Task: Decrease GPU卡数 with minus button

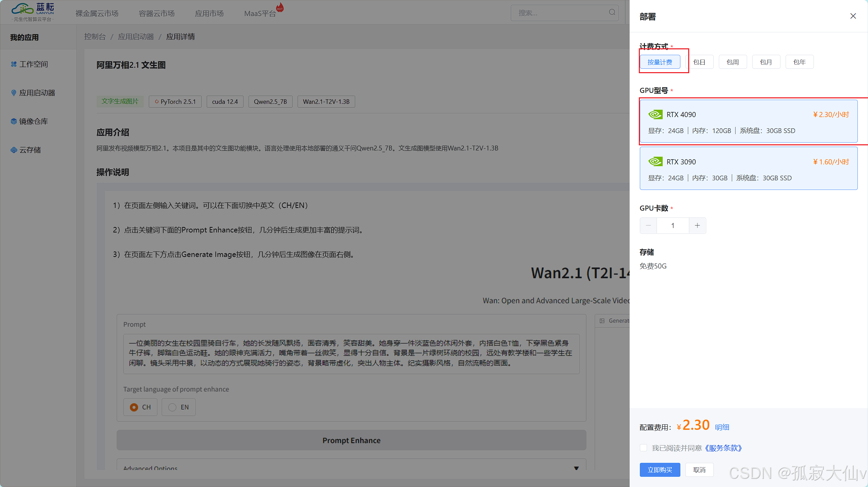Action: pos(648,226)
